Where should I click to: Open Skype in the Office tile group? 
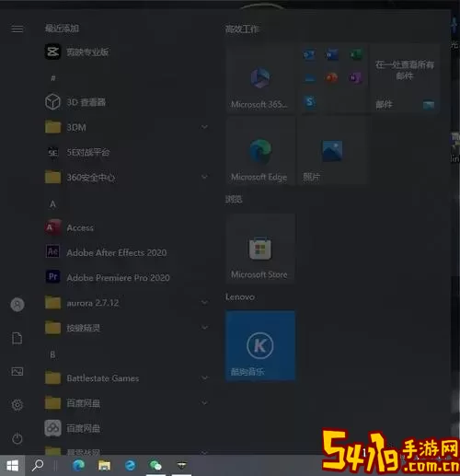[309, 101]
